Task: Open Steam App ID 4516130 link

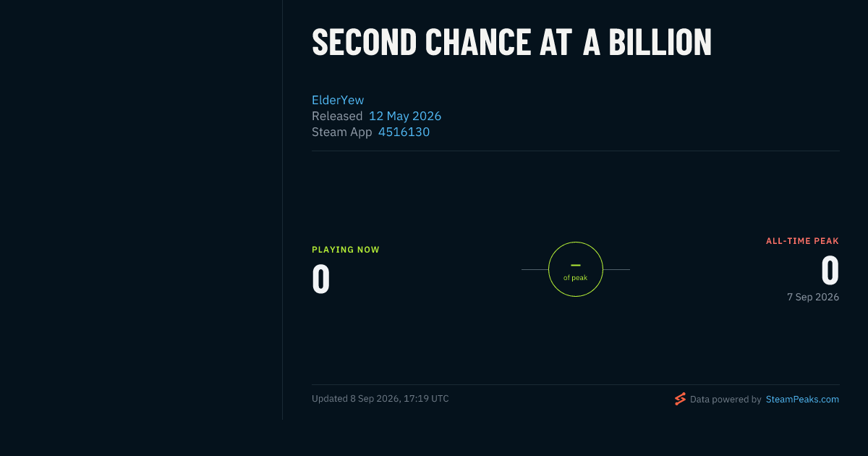Action: coord(404,132)
